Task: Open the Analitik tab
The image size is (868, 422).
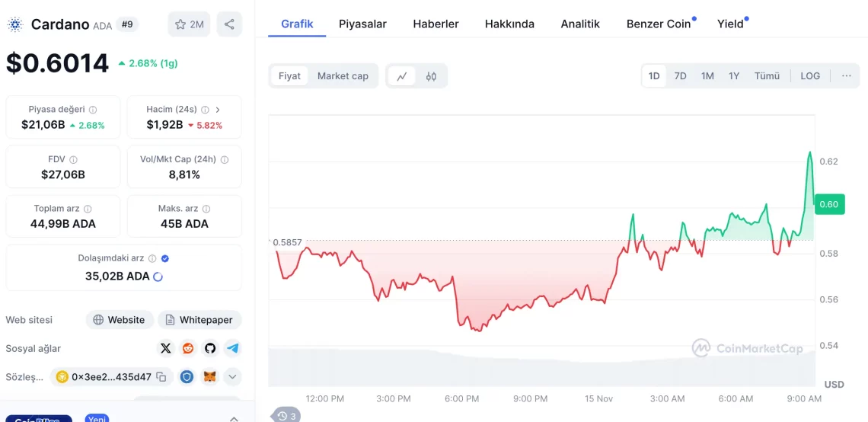Action: click(580, 24)
